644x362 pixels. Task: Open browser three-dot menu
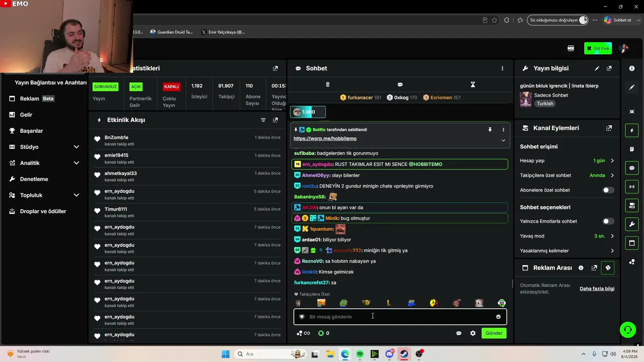click(x=595, y=20)
